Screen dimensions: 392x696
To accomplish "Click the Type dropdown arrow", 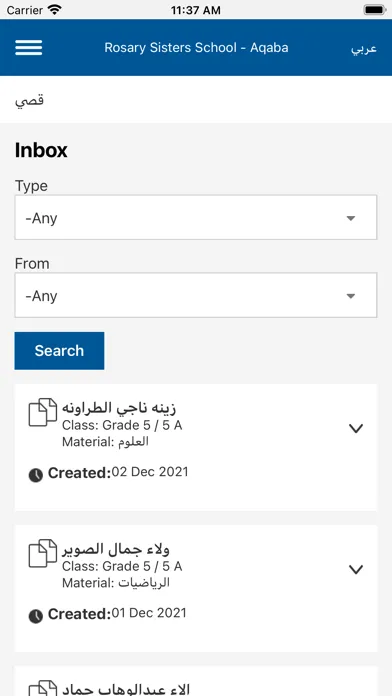I will 351,218.
